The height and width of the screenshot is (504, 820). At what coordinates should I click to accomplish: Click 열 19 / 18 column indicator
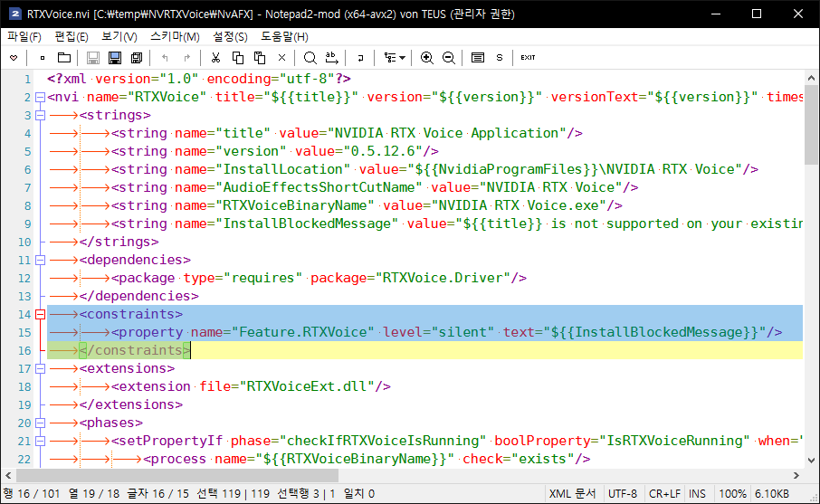(x=93, y=494)
